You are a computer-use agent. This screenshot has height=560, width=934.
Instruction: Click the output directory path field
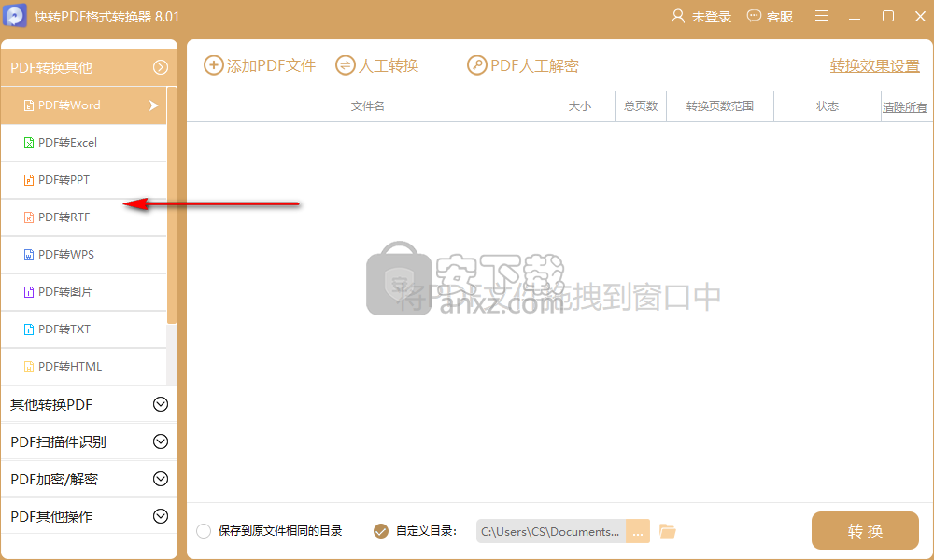click(551, 531)
